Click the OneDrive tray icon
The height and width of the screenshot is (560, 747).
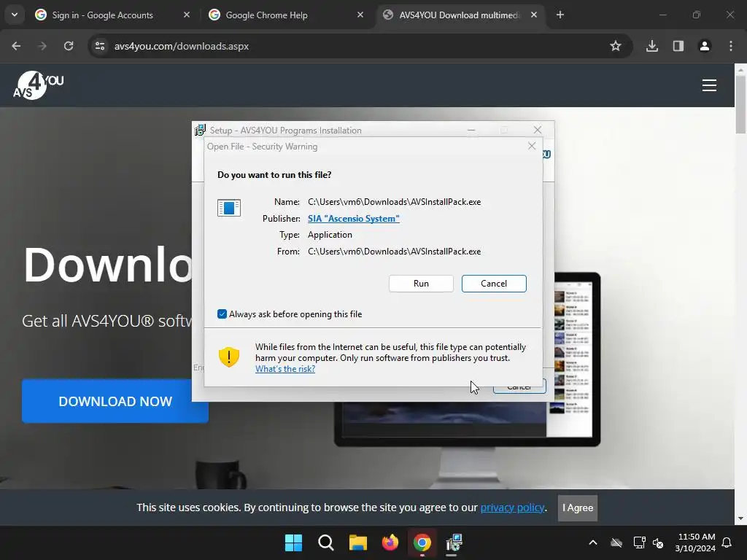tap(616, 542)
